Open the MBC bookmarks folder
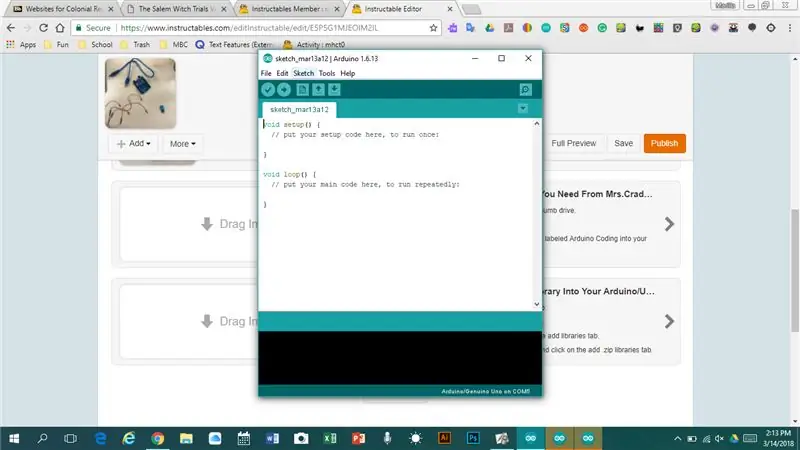 174,45
